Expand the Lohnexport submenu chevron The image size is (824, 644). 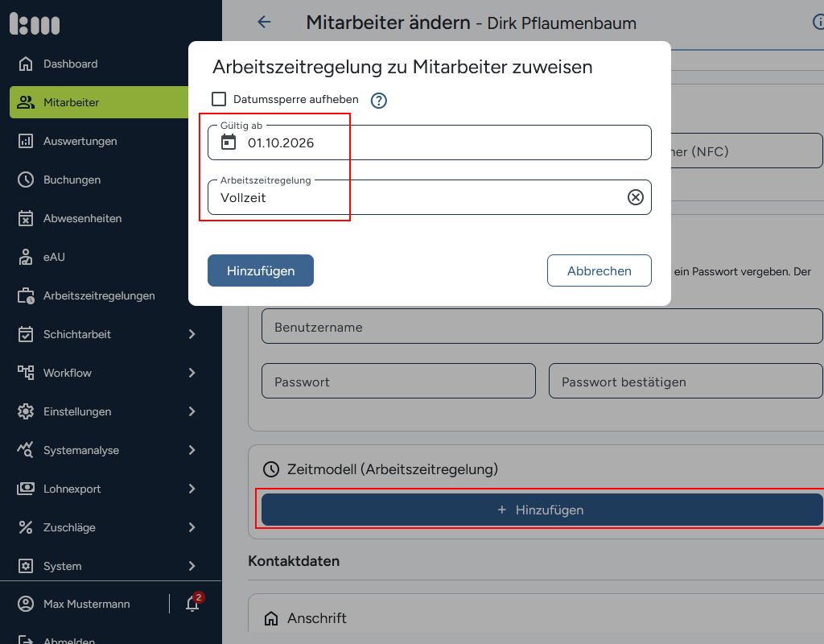point(192,489)
